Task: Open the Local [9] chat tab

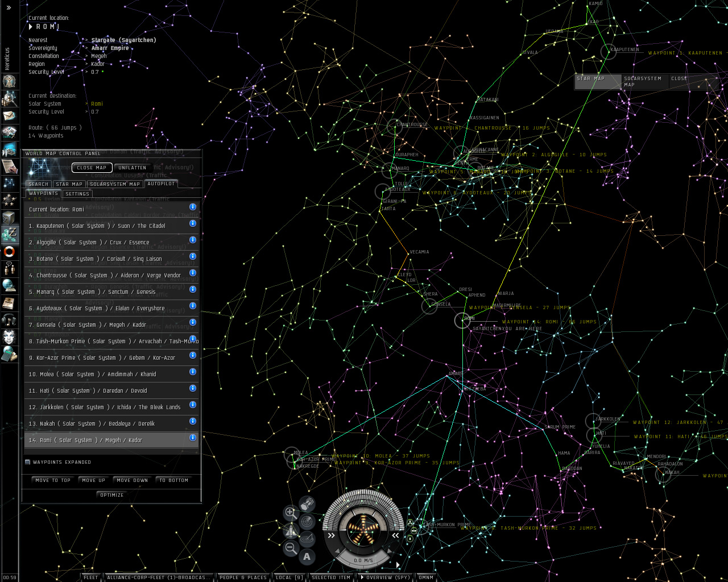Action: click(x=289, y=577)
